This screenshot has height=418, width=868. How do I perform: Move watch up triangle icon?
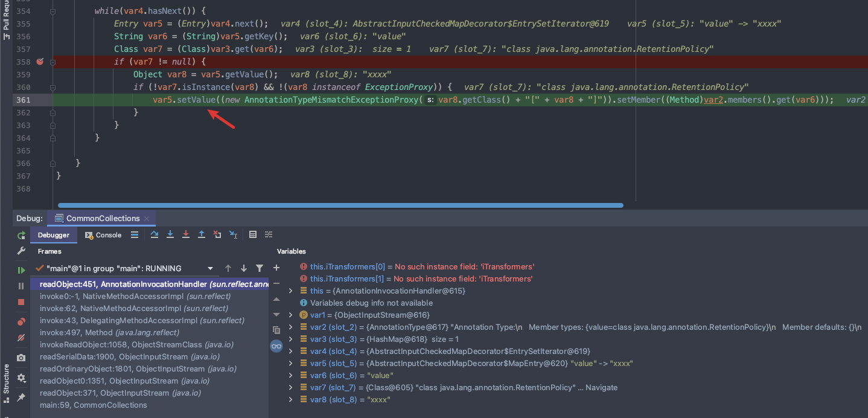coord(276,299)
